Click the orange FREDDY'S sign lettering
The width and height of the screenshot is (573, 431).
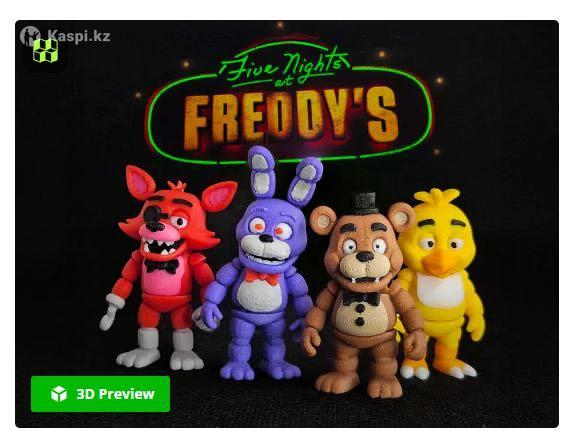click(x=291, y=118)
